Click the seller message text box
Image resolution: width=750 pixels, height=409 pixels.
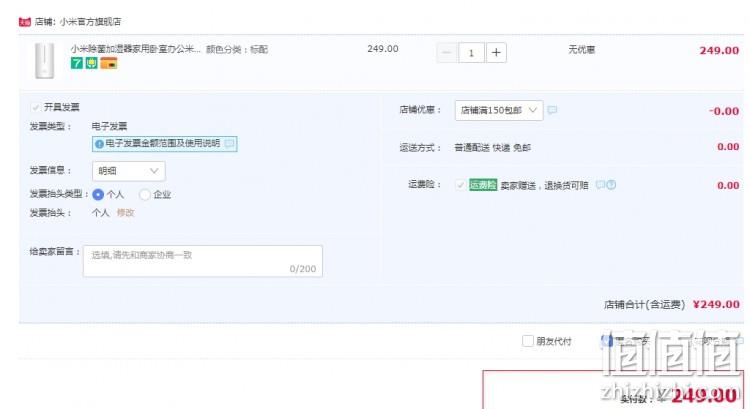point(203,261)
